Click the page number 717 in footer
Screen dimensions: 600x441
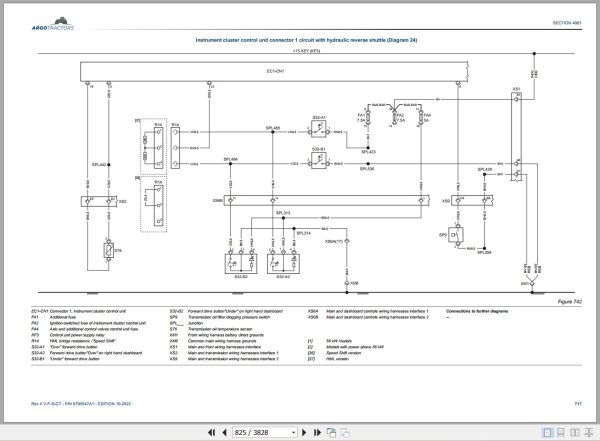tap(578, 403)
